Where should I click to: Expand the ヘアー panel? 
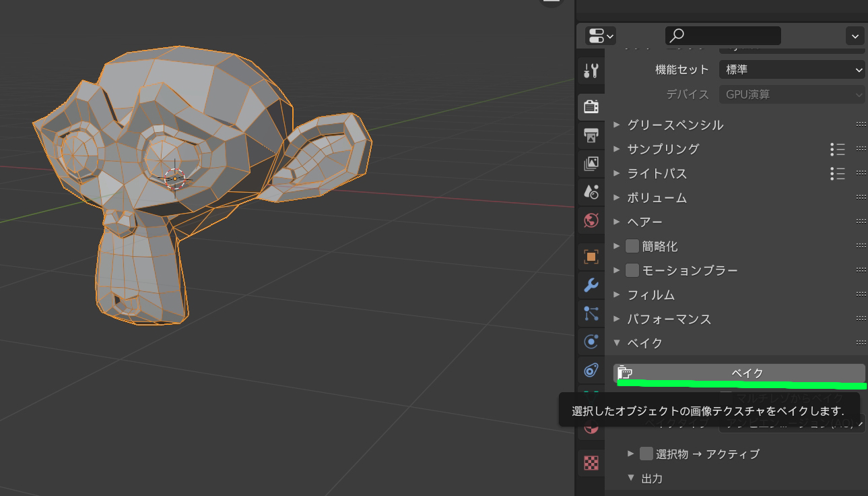616,222
